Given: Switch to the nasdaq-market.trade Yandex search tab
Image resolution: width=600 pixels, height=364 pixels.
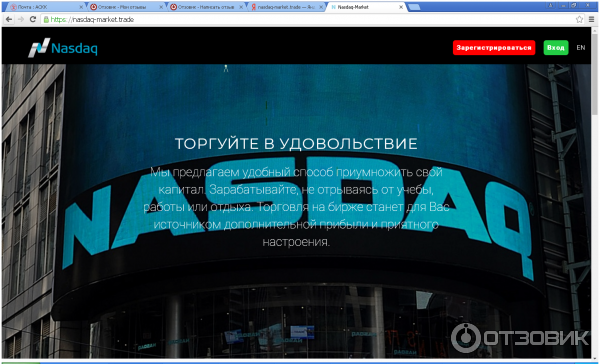Looking at the screenshot, I should pos(286,7).
